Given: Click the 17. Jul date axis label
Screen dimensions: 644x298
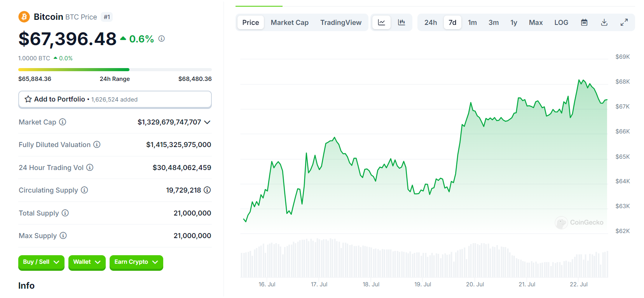Looking at the screenshot, I should coord(319,284).
